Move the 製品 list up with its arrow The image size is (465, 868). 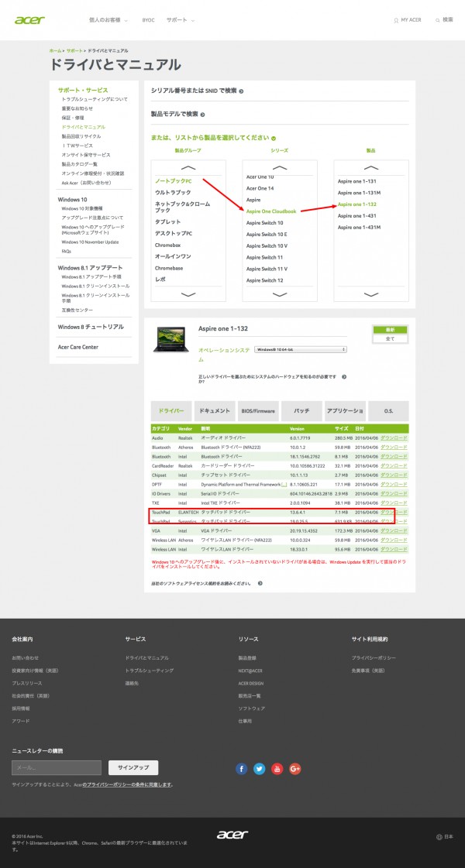[x=370, y=168]
